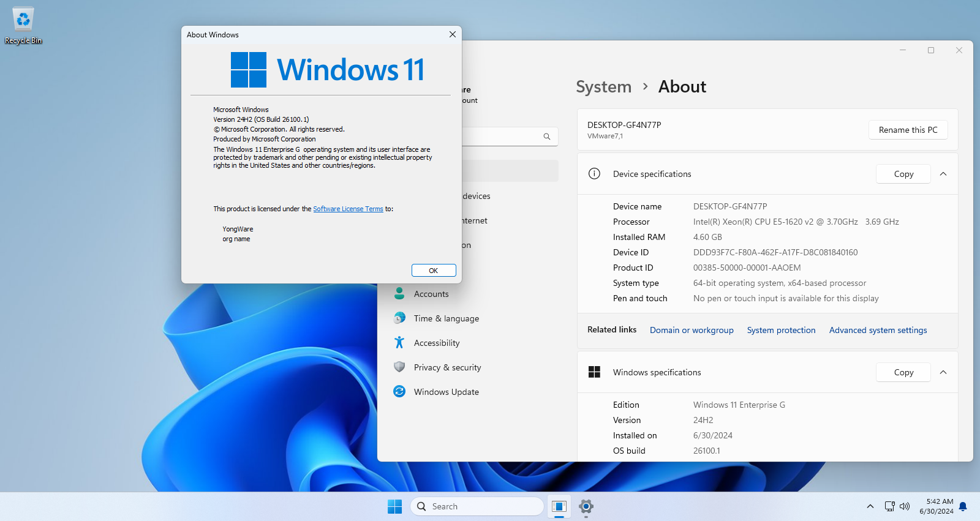
Task: Copy the Windows specifications
Action: [x=903, y=372]
